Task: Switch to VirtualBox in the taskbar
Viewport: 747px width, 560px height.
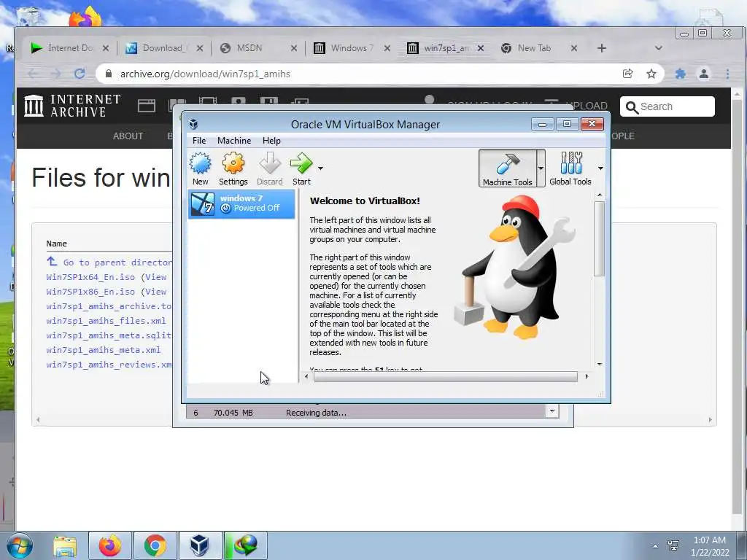Action: click(x=200, y=545)
